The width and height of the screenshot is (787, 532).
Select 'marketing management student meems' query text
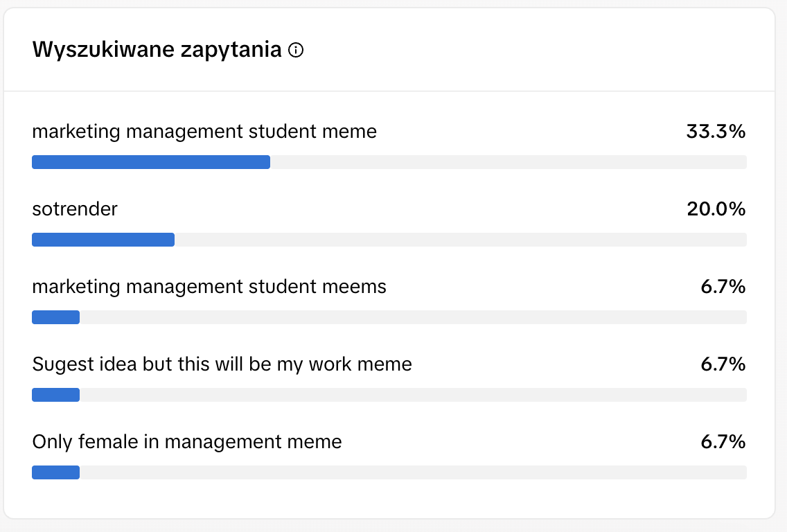tap(209, 286)
